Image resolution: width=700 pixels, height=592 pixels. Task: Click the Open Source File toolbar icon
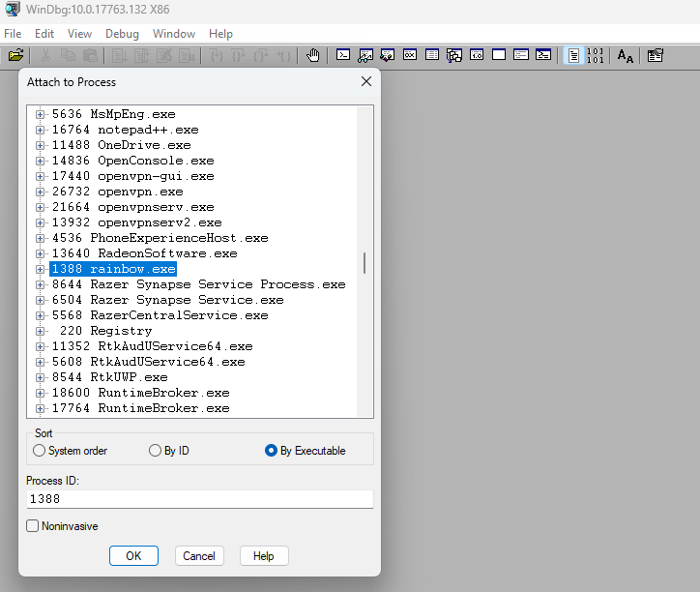(x=15, y=55)
